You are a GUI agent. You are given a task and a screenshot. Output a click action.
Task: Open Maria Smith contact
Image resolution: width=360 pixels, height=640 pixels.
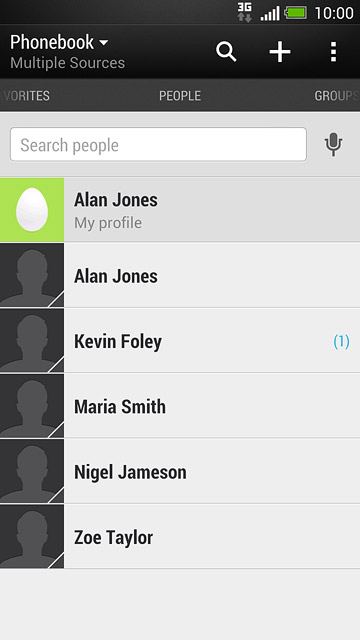[x=180, y=406]
